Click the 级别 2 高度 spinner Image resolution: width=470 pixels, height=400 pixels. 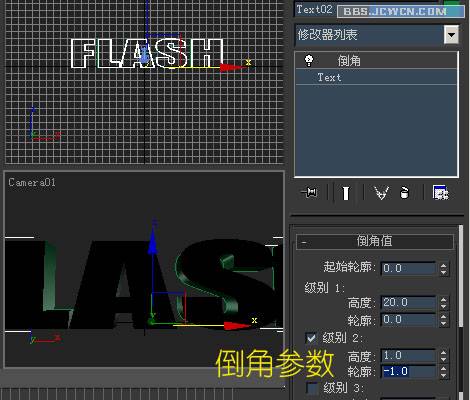coord(443,356)
